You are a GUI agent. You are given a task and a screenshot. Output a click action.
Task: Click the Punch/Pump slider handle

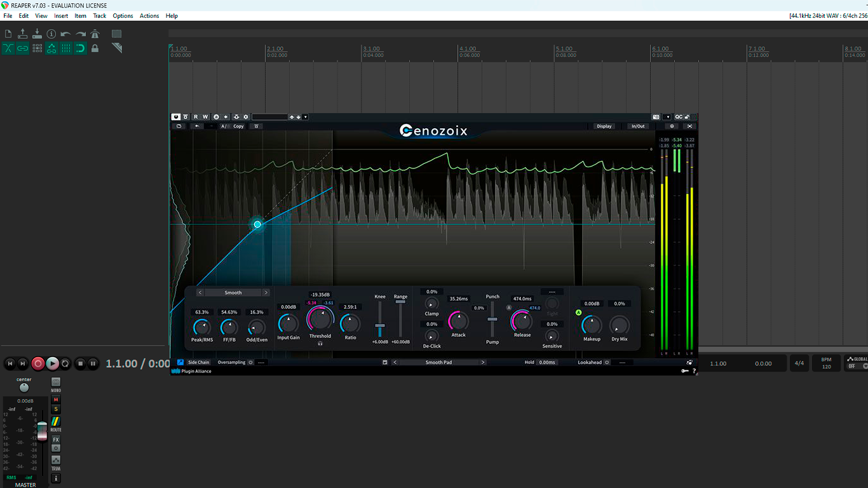(492, 319)
